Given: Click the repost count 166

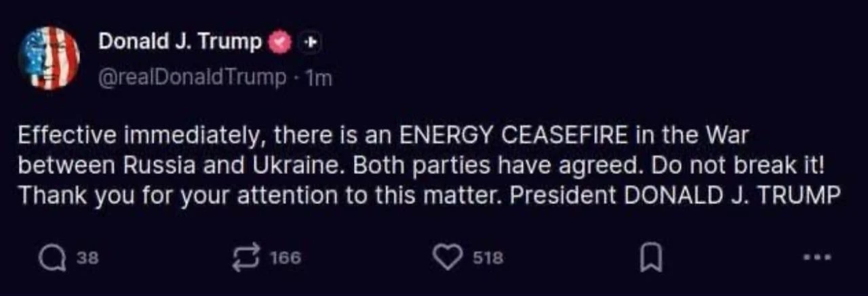Looking at the screenshot, I should [x=285, y=258].
